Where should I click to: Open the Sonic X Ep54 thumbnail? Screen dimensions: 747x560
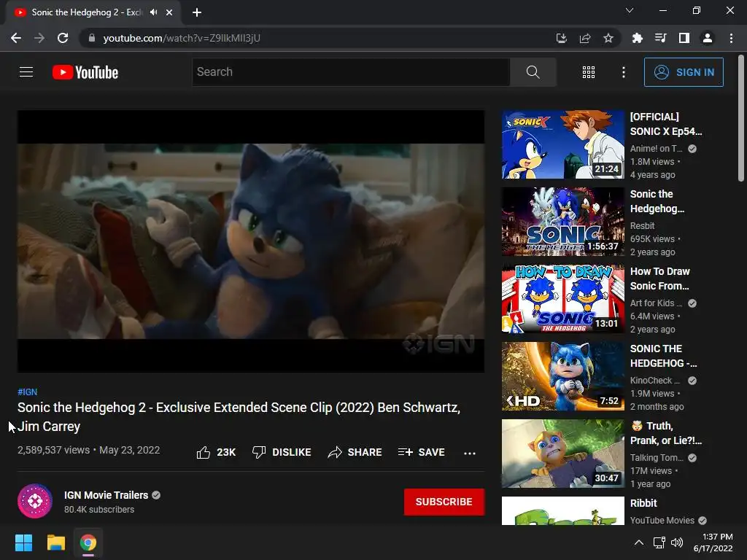(563, 145)
